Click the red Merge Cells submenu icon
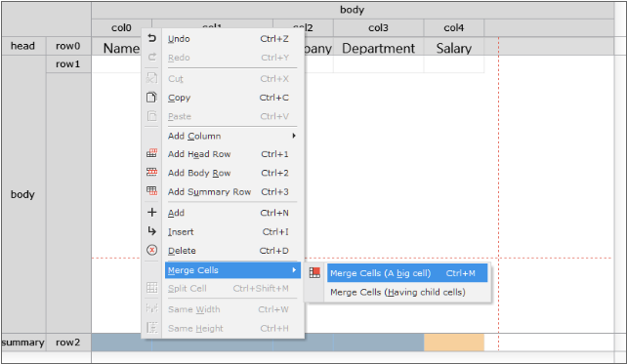The height and width of the screenshot is (364, 627). [314, 273]
